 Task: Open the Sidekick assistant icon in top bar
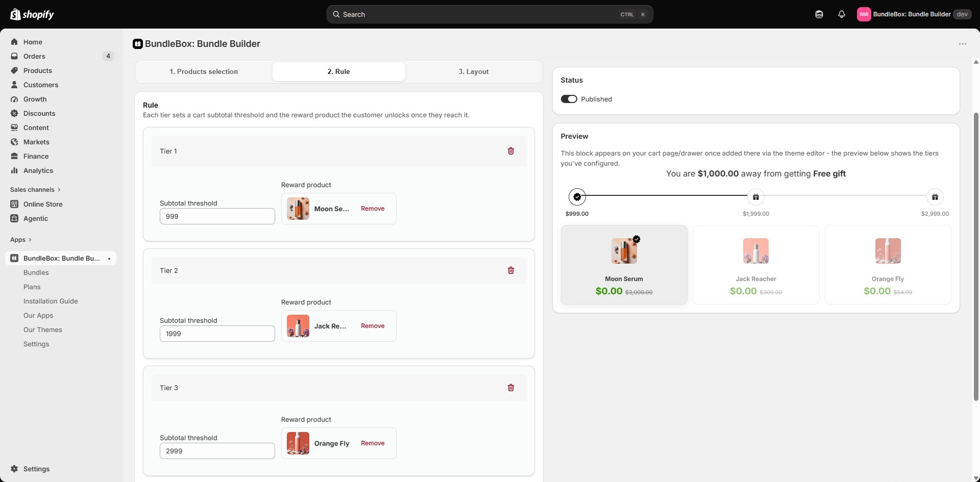coord(819,14)
